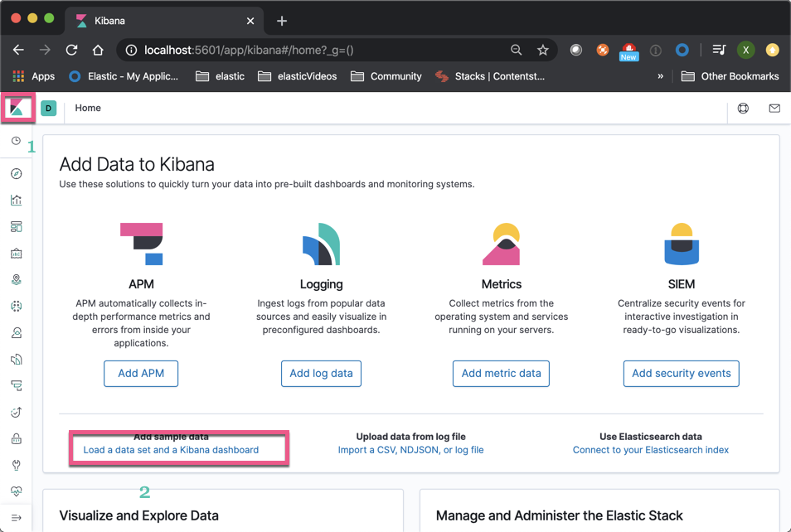Collapse the left navigation with the bottom arrow

point(17,518)
